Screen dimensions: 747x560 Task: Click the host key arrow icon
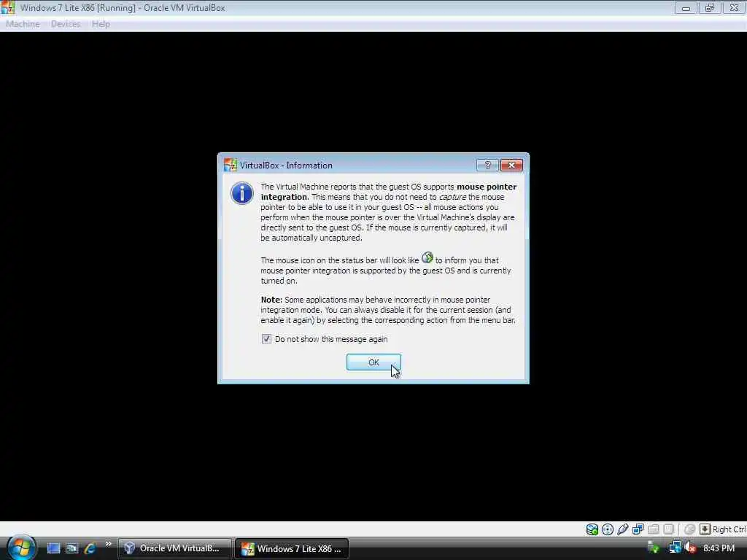[705, 529]
